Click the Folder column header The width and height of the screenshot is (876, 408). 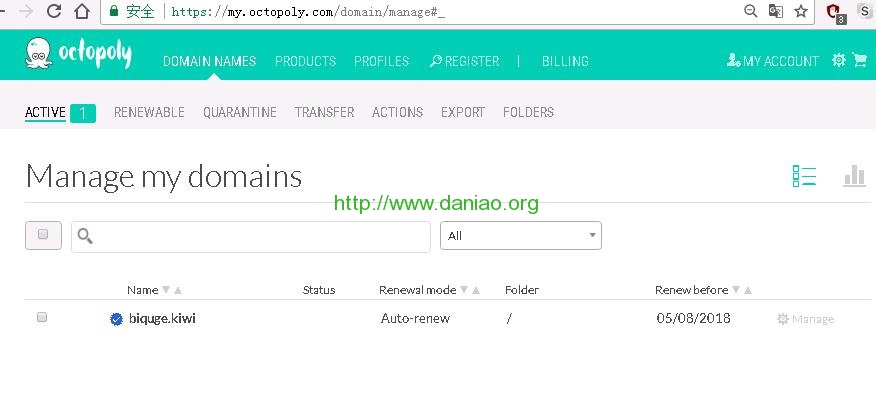coord(522,290)
